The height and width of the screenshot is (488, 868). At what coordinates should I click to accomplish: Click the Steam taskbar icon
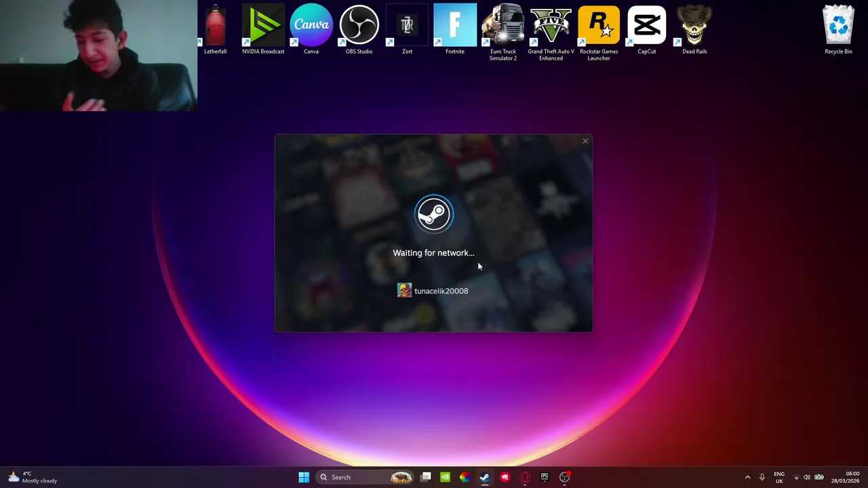[x=485, y=477]
